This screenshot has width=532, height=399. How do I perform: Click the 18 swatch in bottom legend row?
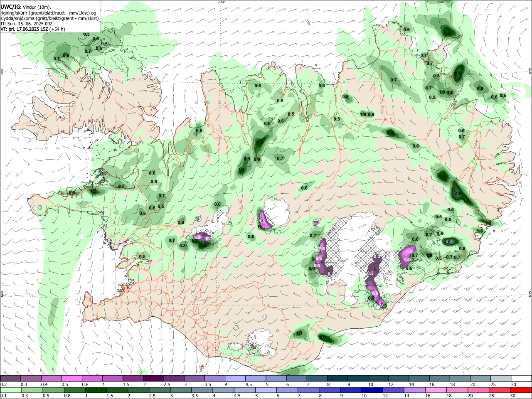[457, 390]
